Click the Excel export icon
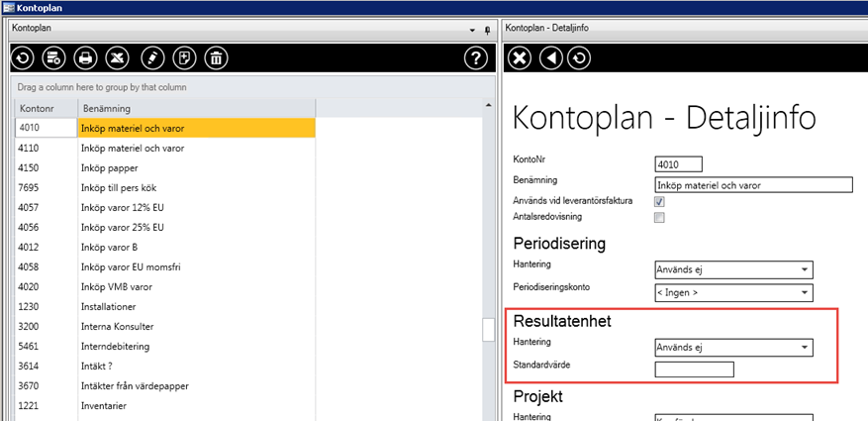Screen dimensions: 868x421 point(119,58)
